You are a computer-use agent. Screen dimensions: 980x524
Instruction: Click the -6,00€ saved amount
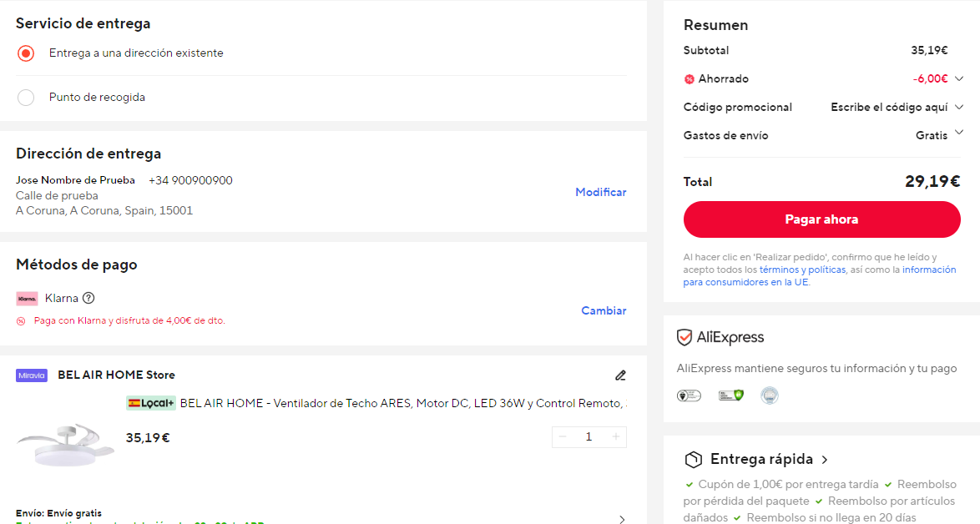pos(930,78)
